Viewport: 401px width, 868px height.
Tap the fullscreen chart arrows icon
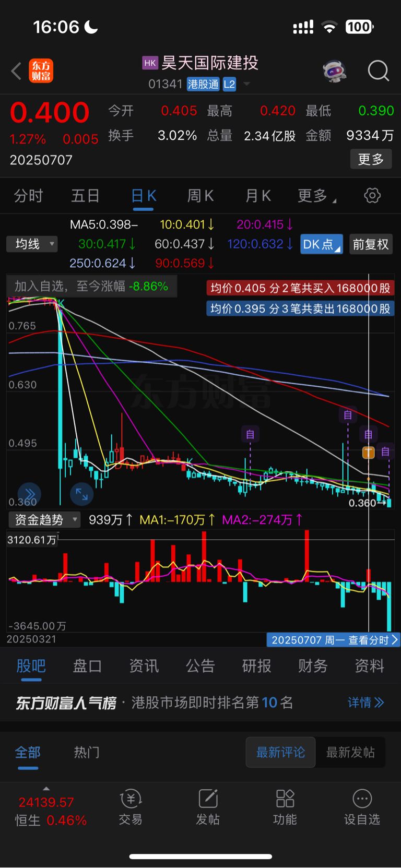click(x=82, y=494)
